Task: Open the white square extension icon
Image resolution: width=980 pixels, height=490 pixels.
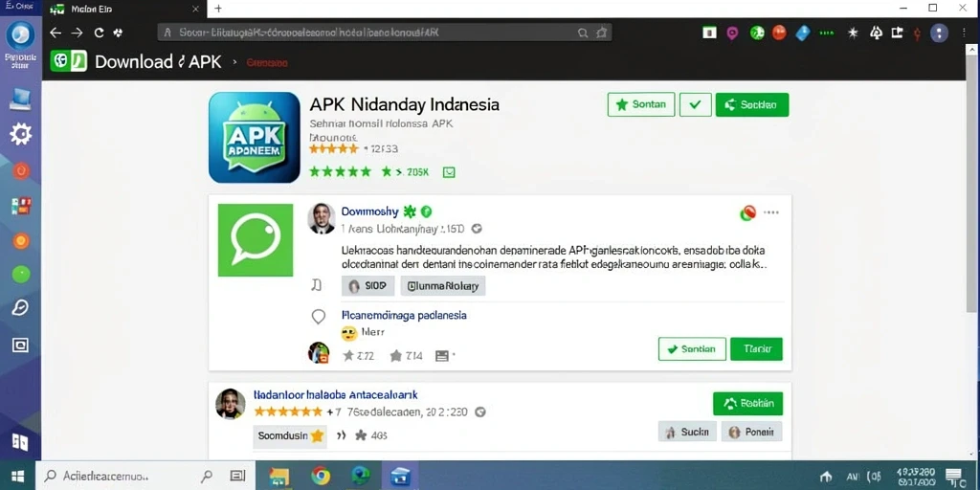Action: coord(709,33)
